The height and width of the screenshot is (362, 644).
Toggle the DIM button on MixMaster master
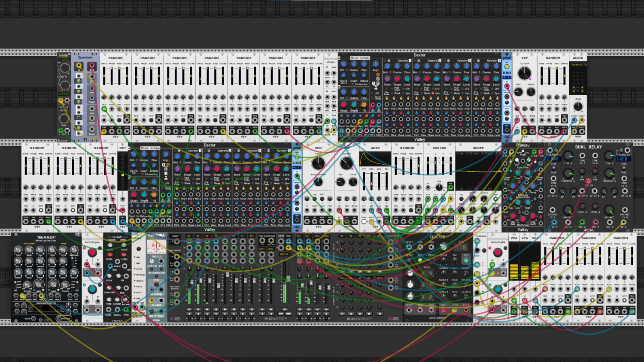tap(281, 314)
